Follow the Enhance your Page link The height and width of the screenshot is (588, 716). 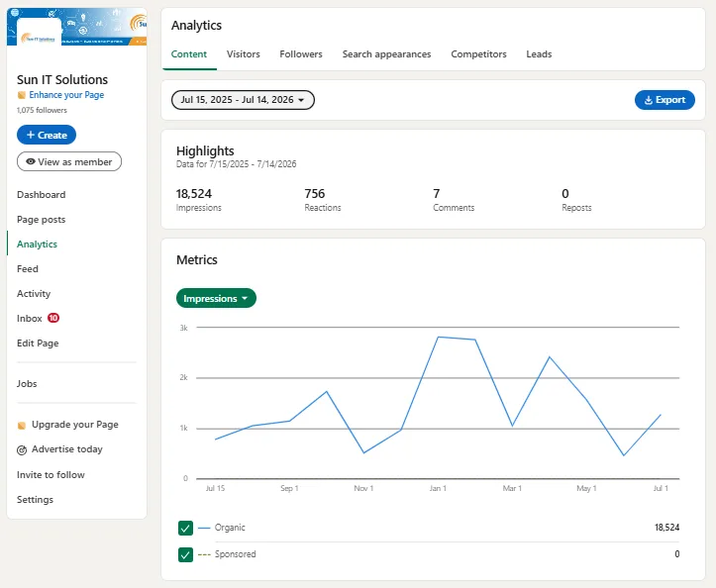(66, 95)
